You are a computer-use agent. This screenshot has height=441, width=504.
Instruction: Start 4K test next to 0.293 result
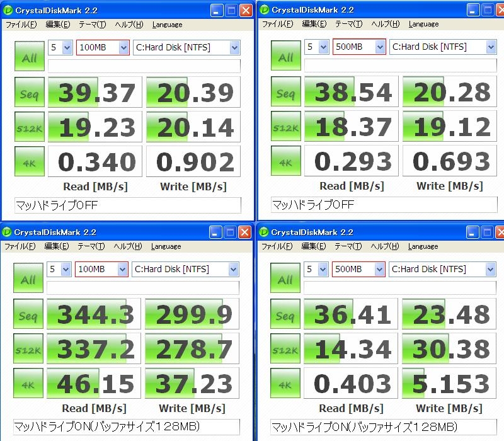click(286, 161)
